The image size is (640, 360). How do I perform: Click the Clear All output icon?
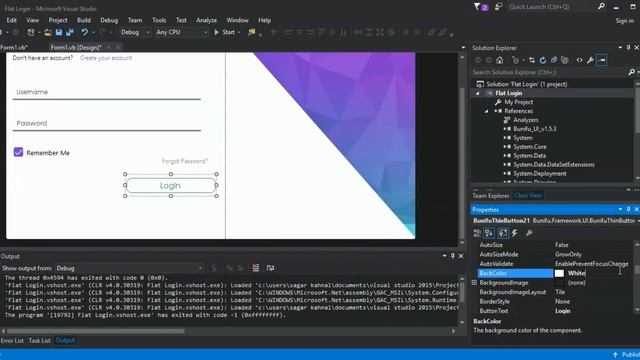click(x=256, y=268)
